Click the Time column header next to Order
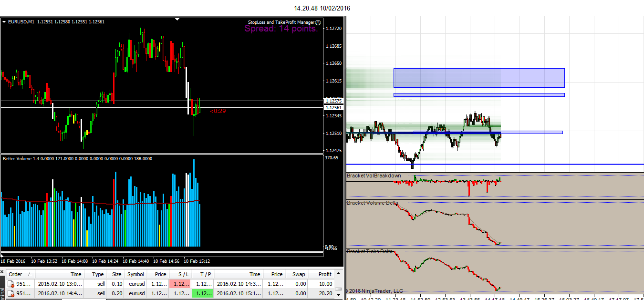The height and width of the screenshot is (300, 644). point(60,274)
